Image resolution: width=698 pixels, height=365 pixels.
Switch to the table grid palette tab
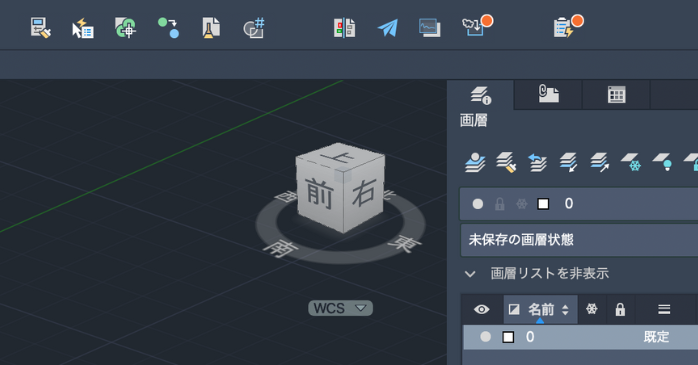tap(617, 94)
